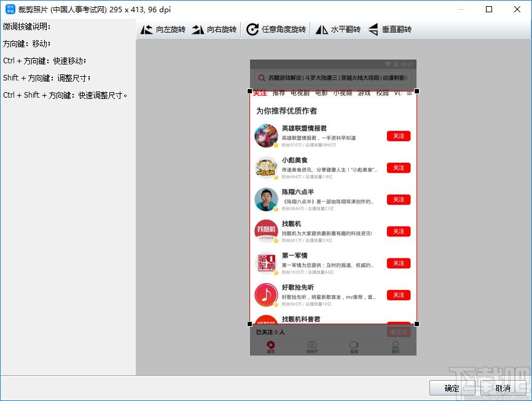Select the bottom-right crop handle
532x401 pixels.
(417, 324)
